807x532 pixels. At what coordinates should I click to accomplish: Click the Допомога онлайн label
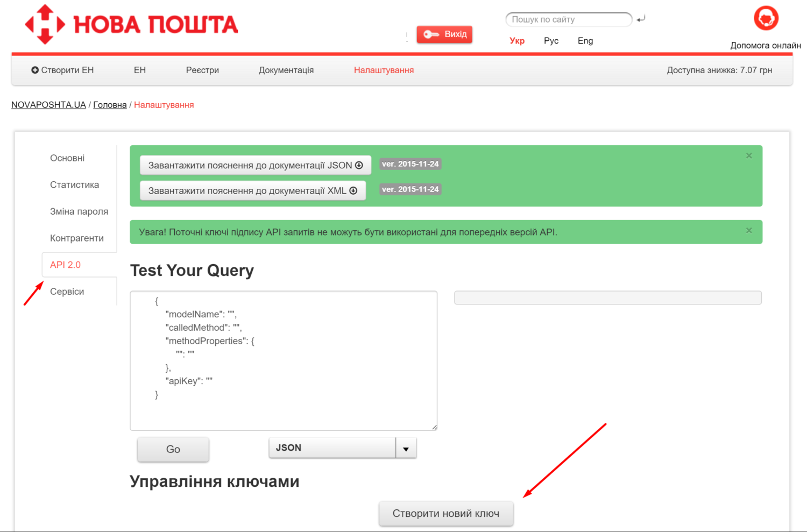766,46
